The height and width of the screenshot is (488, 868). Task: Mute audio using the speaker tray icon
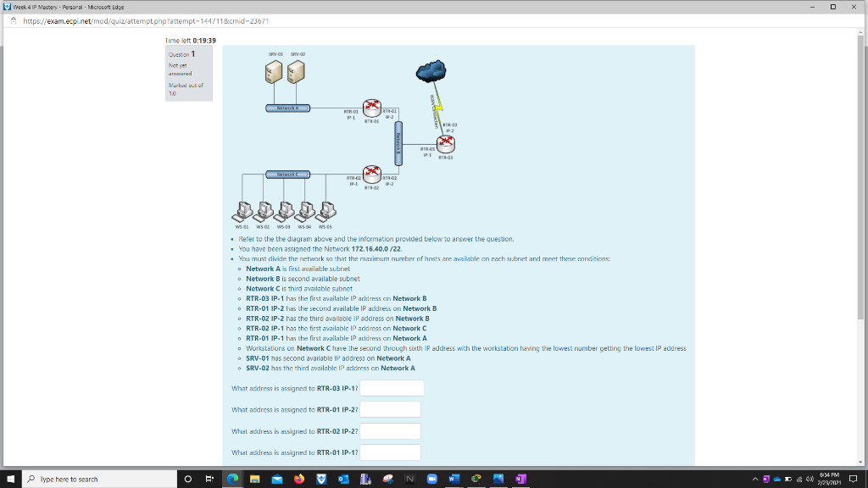point(810,479)
